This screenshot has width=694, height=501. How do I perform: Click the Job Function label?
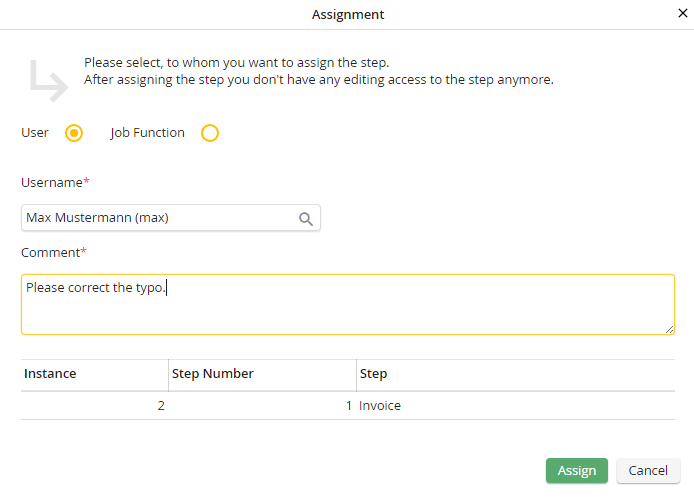tap(147, 133)
